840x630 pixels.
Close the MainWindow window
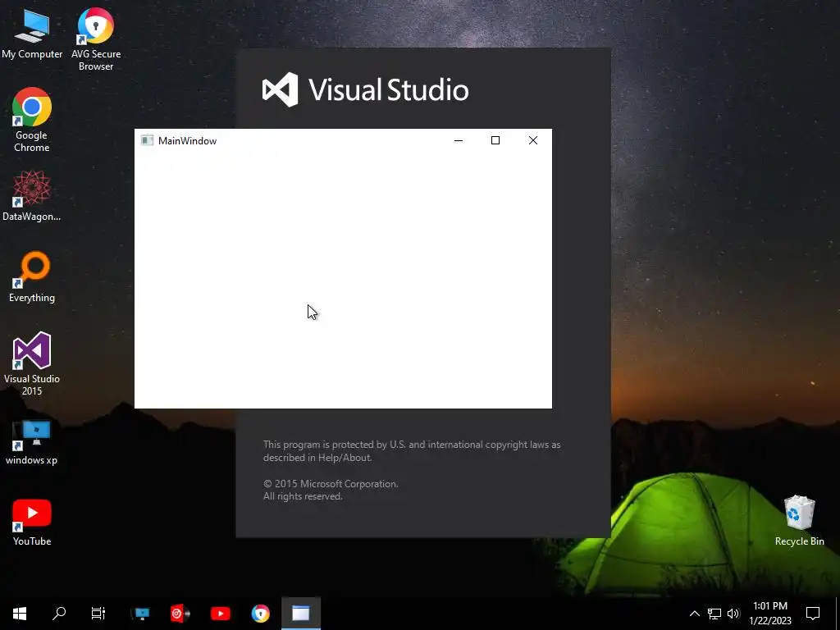tap(533, 140)
